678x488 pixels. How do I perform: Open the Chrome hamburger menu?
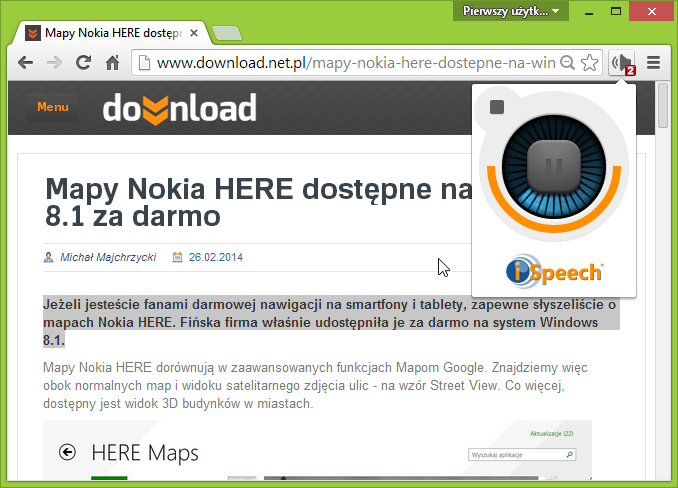coord(653,63)
